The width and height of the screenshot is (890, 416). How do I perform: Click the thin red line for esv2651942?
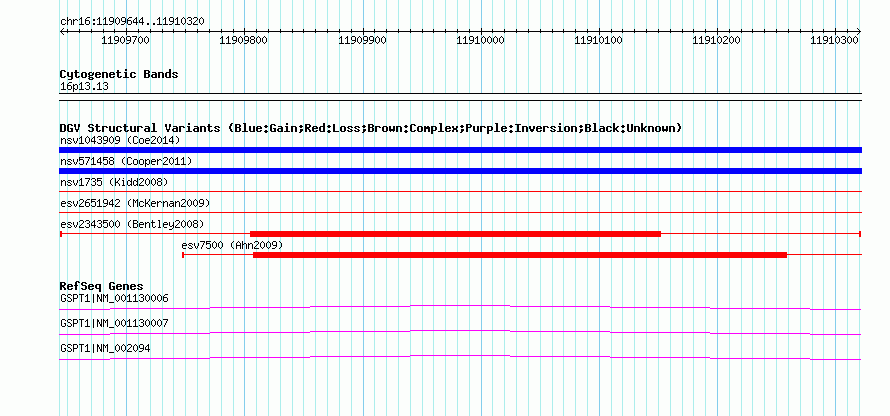[x=460, y=213]
